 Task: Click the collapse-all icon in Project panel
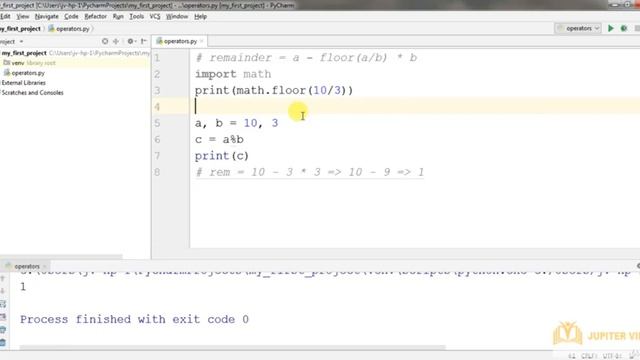coord(116,41)
